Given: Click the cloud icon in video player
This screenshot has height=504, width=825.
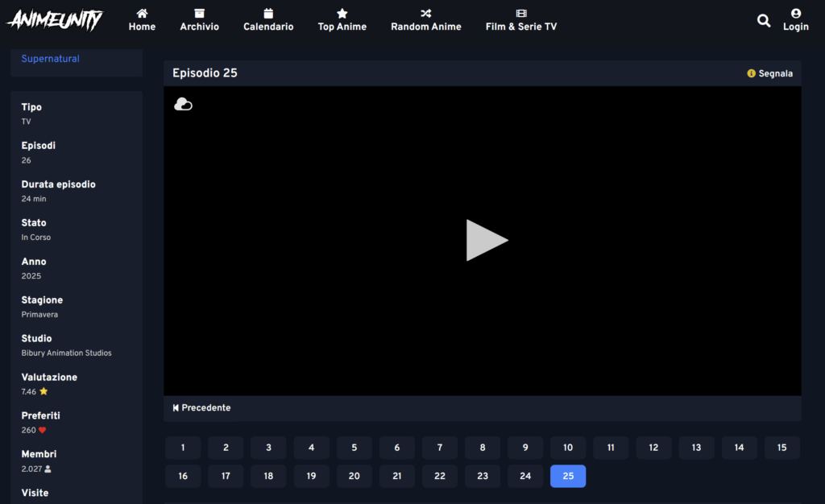Looking at the screenshot, I should pyautogui.click(x=184, y=104).
